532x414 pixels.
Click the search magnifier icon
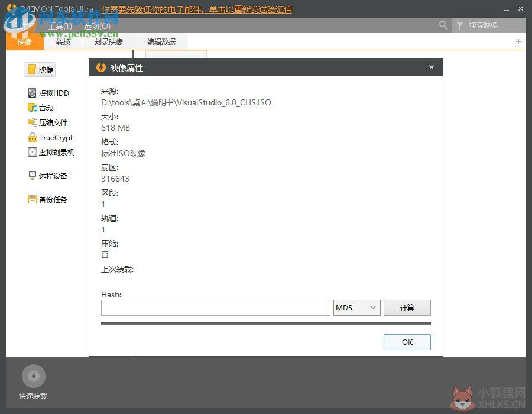click(443, 25)
